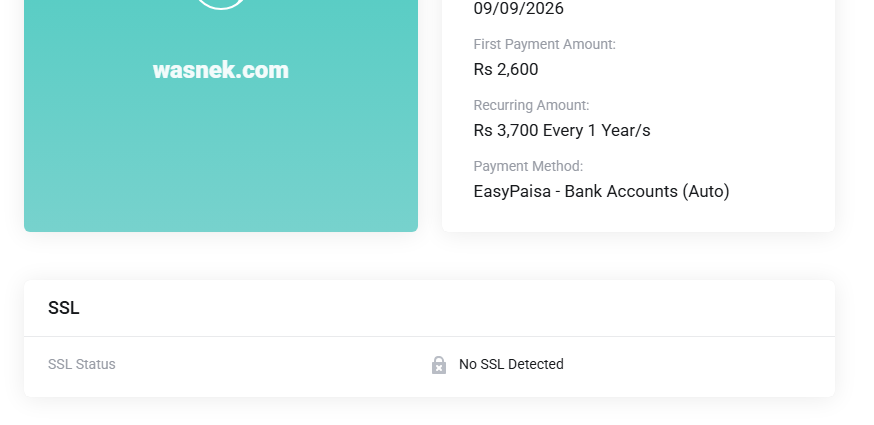Select the SSL section heading
This screenshot has width=874, height=425.
click(x=64, y=308)
